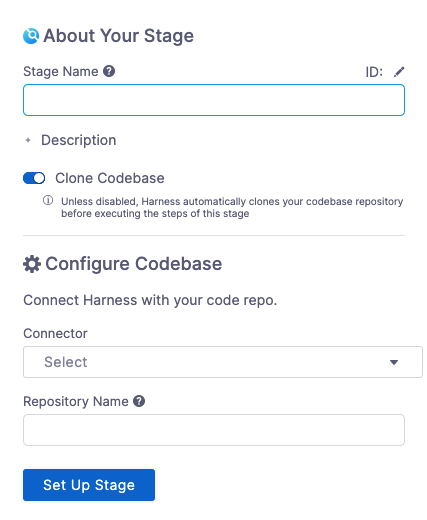The width and height of the screenshot is (427, 520).
Task: Click the blue build stage icon
Action: [x=31, y=36]
